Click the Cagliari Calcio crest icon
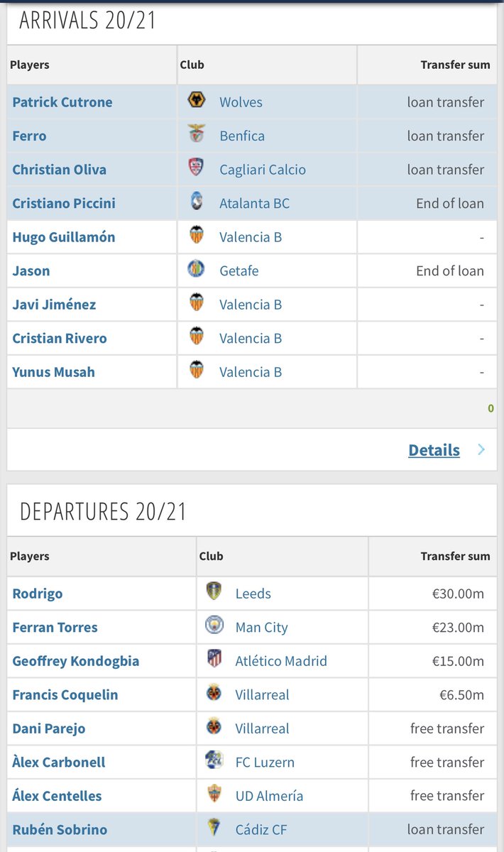Viewport: 504px width, 852px height. point(197,168)
